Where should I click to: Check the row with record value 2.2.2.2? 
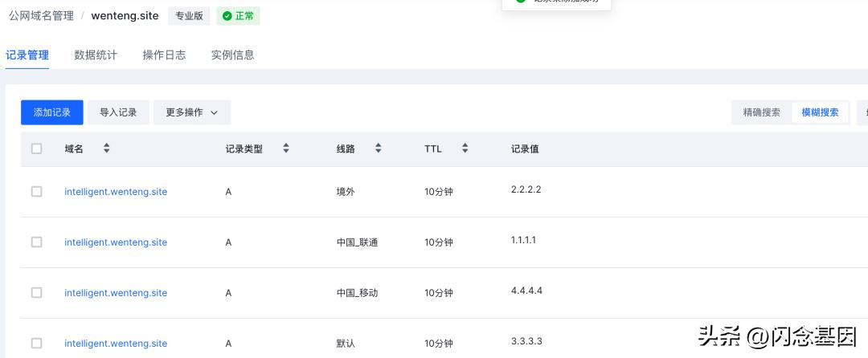(x=36, y=192)
